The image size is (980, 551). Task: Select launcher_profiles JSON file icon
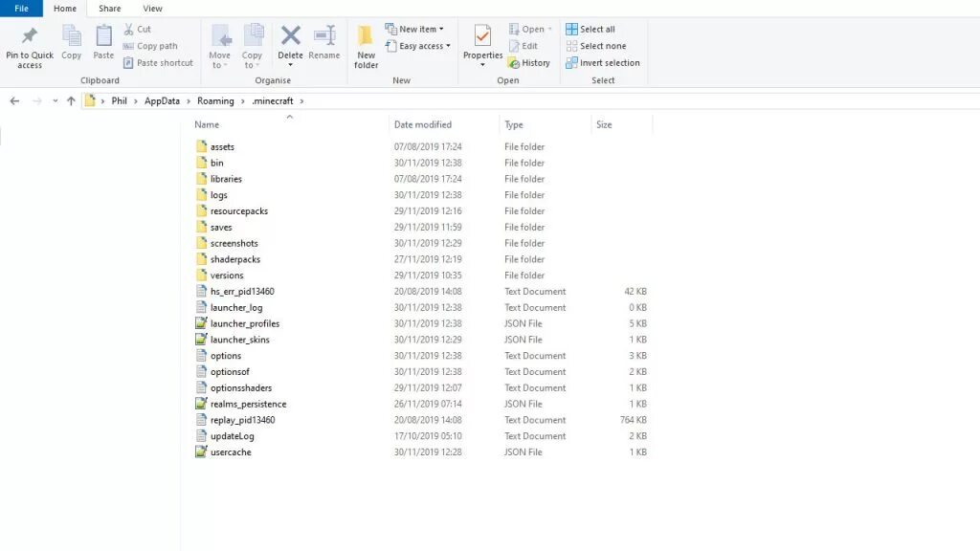pyautogui.click(x=201, y=323)
